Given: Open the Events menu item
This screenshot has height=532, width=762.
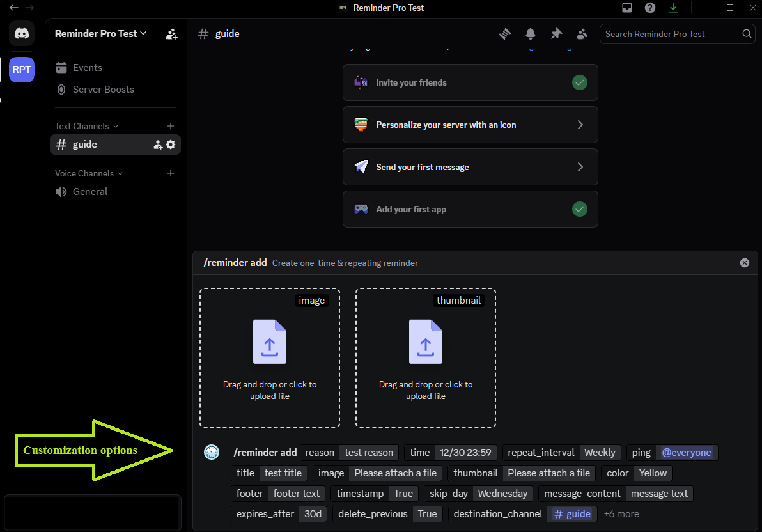Looking at the screenshot, I should coord(115,68).
